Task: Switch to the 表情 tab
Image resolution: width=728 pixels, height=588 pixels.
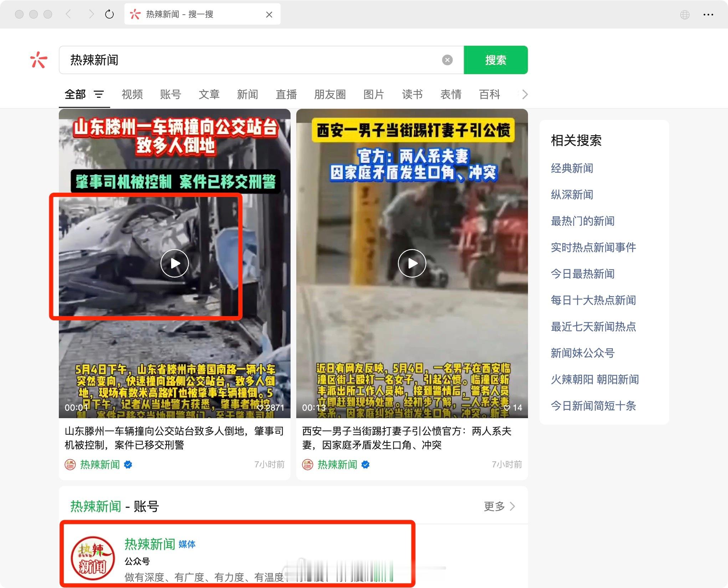Action: (451, 94)
